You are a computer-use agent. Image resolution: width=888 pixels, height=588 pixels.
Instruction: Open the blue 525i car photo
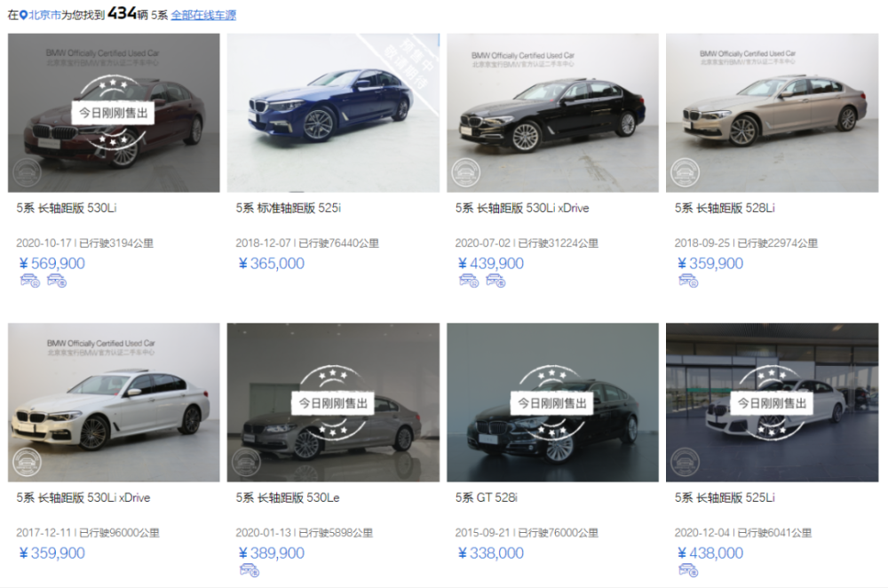(x=333, y=113)
